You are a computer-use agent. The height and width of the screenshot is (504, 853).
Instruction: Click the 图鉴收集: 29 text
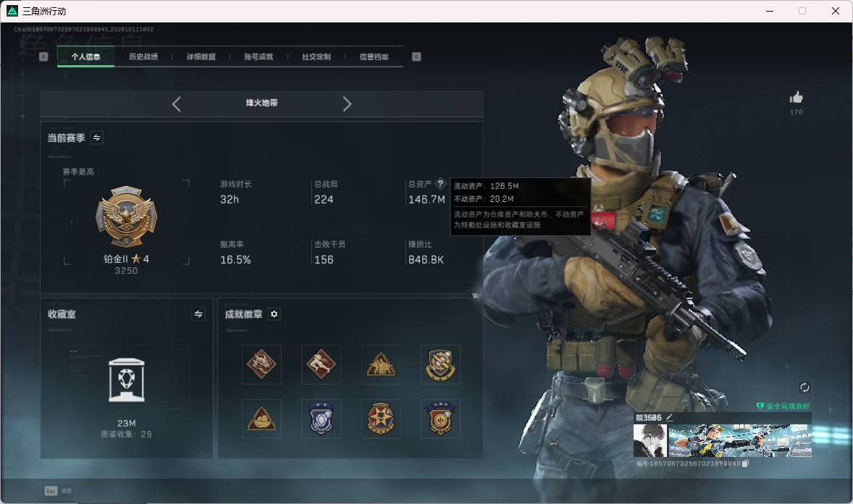pos(126,434)
